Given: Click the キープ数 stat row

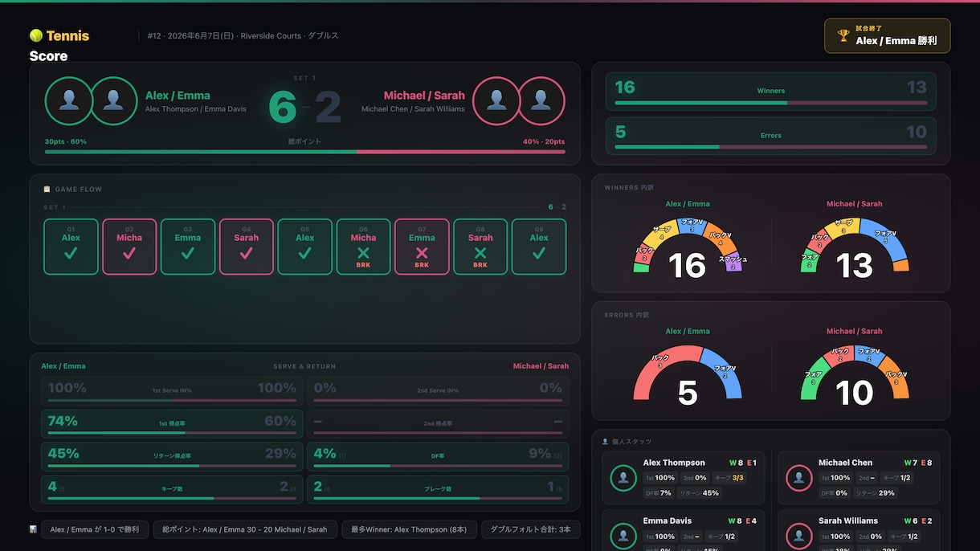Looking at the screenshot, I should [173, 489].
